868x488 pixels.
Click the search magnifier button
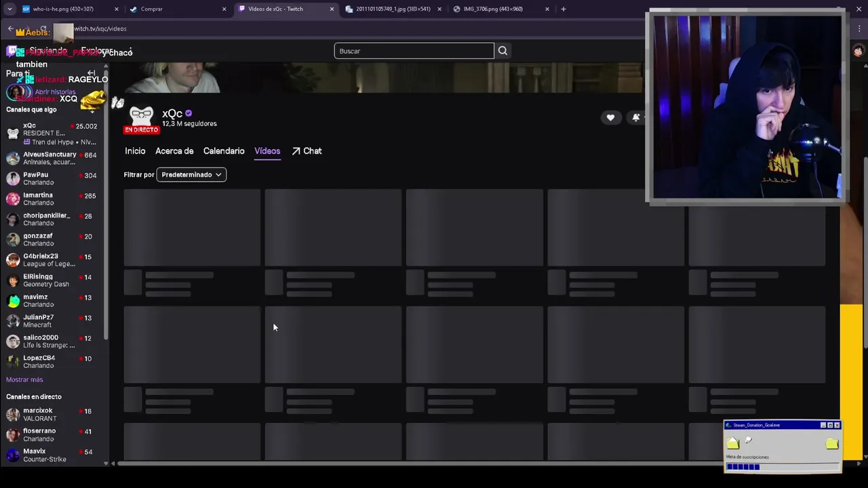point(502,51)
